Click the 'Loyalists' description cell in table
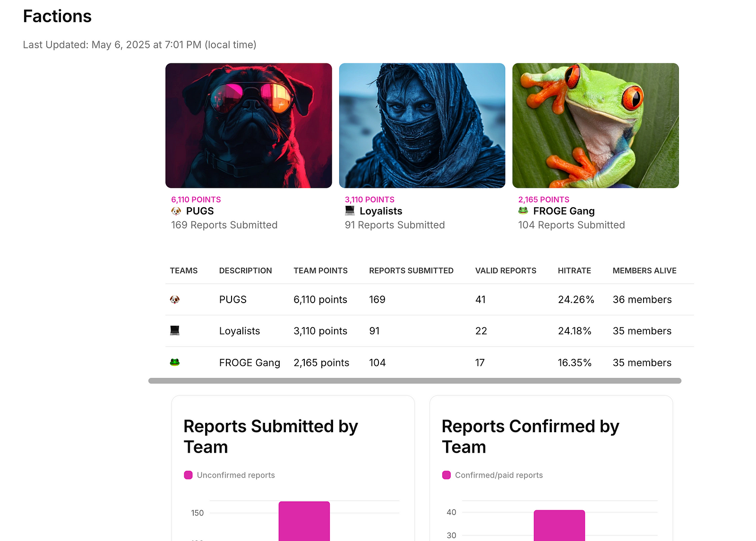The height and width of the screenshot is (541, 756). point(240,331)
